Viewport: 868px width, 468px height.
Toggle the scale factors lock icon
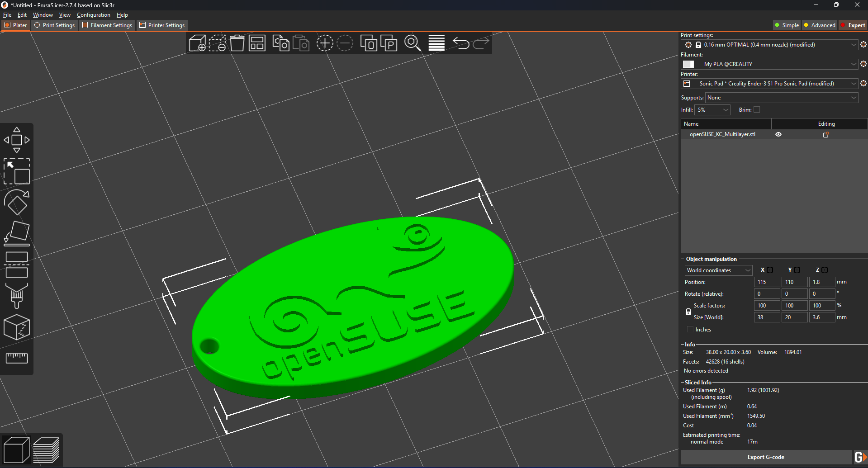(688, 312)
